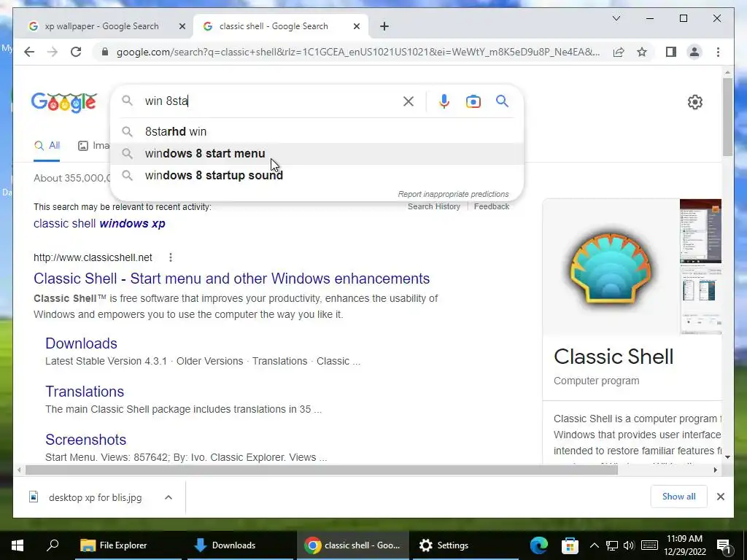The width and height of the screenshot is (747, 560).
Task: Clear the search box text
Action: point(409,101)
